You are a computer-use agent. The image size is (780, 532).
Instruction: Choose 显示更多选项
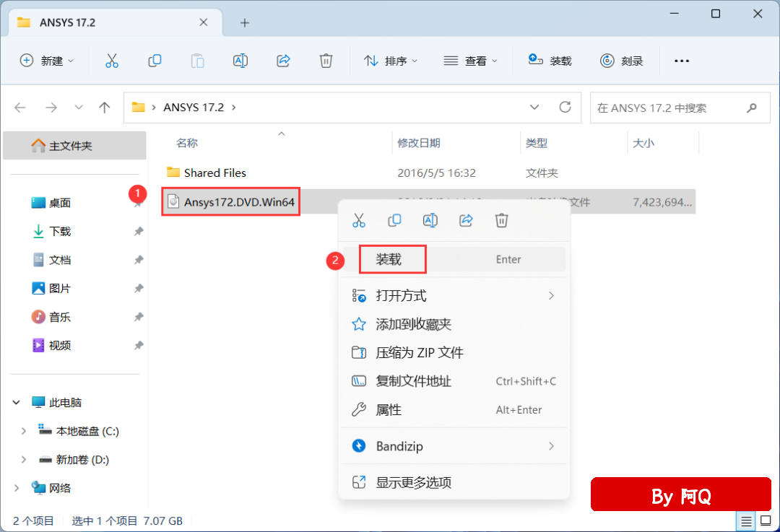tap(454, 482)
